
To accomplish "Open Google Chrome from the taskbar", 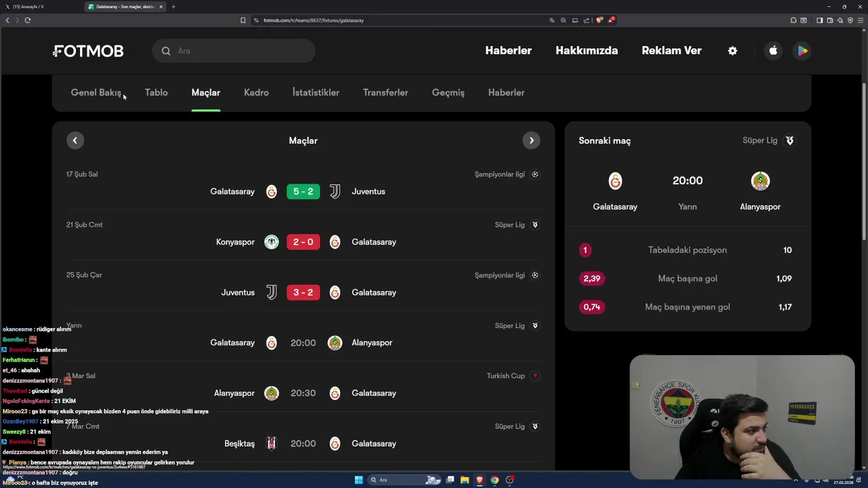I will (x=494, y=480).
